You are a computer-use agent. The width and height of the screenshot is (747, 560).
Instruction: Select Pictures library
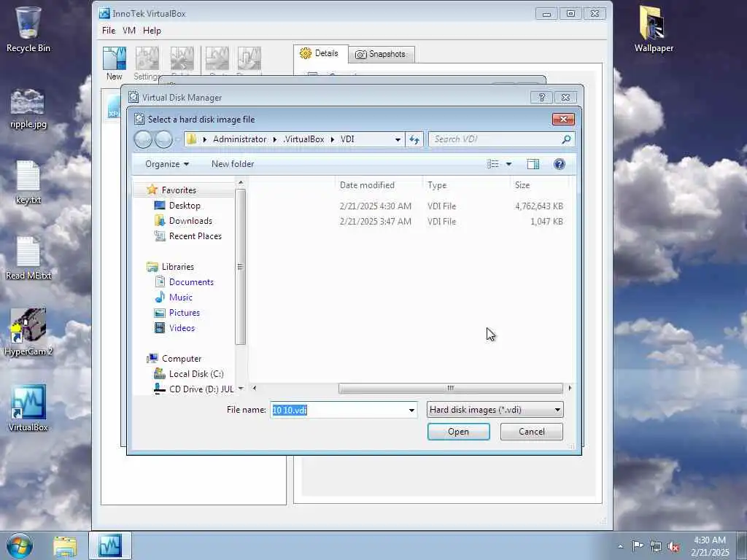(x=185, y=313)
